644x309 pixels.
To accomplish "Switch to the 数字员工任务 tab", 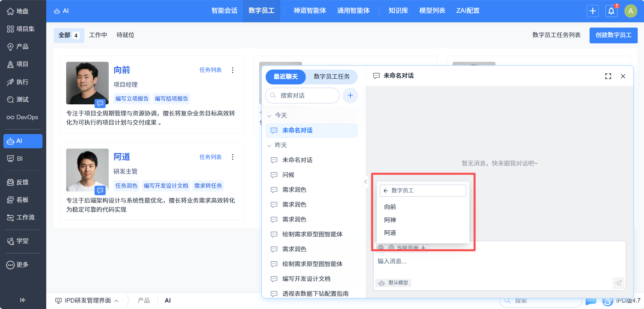I will pos(331,77).
